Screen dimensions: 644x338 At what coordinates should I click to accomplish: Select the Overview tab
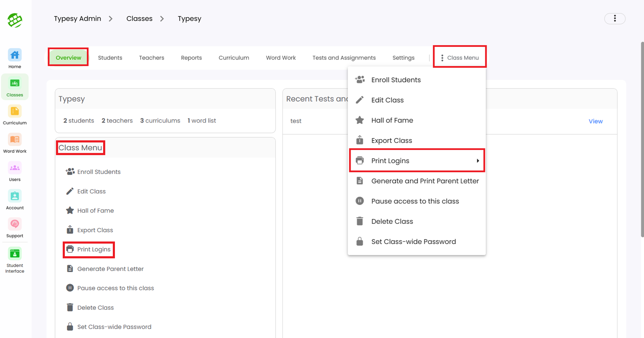(68, 58)
